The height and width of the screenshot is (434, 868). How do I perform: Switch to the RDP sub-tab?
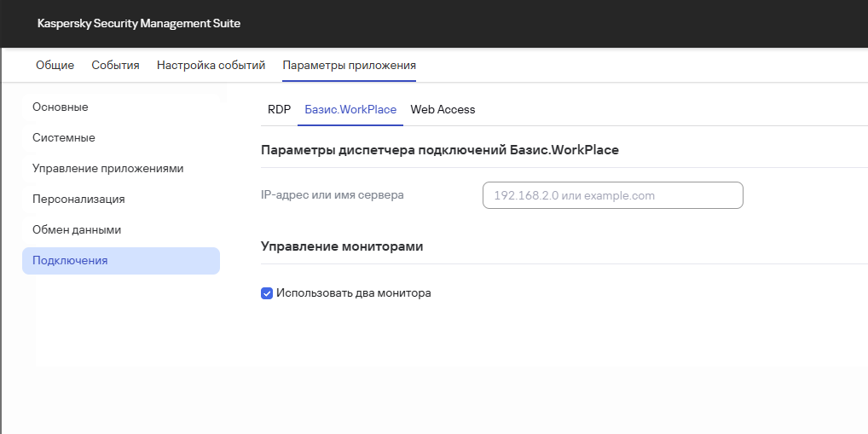coord(279,110)
